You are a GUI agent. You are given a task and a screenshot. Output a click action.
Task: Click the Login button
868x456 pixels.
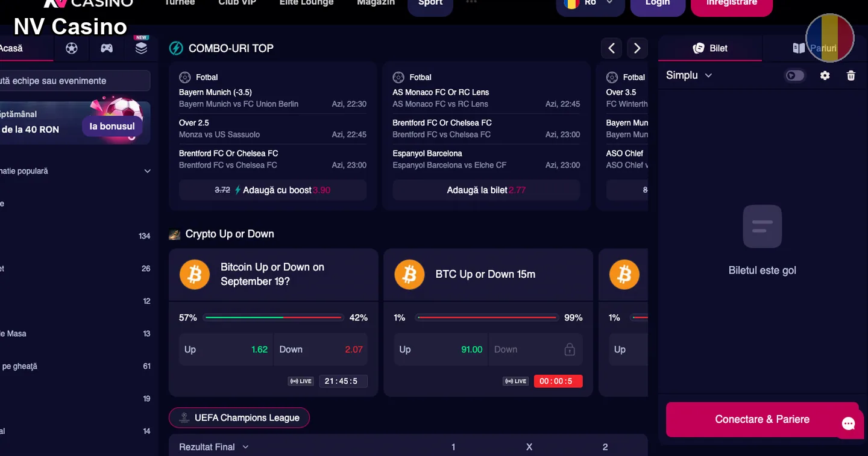click(x=658, y=4)
